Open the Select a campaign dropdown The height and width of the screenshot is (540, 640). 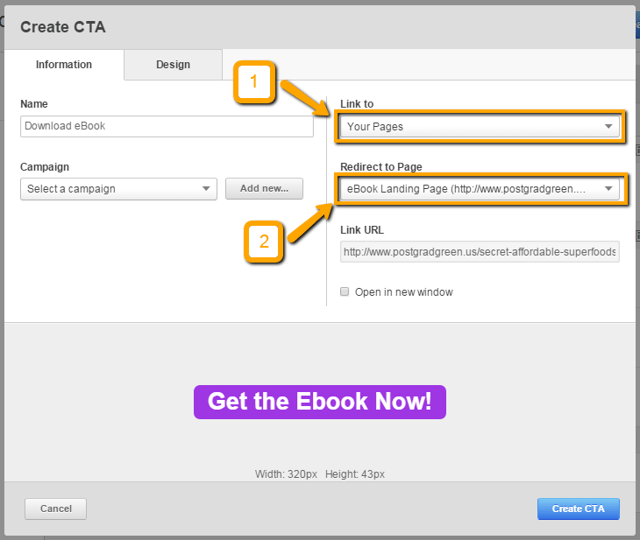[118, 189]
